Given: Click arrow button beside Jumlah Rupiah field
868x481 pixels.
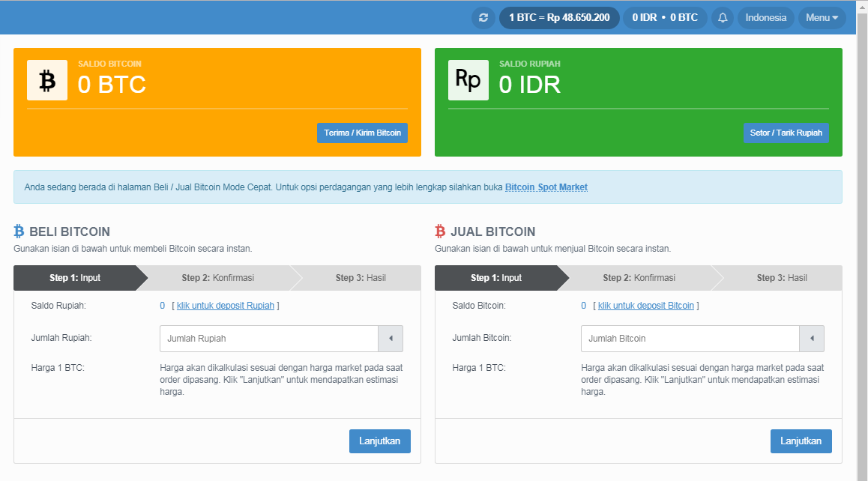Looking at the screenshot, I should click(x=391, y=339).
